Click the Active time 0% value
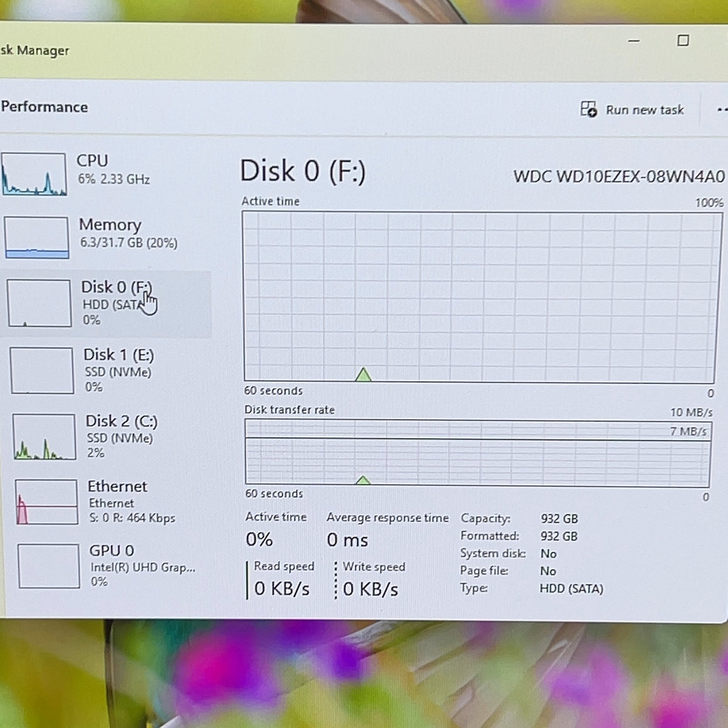This screenshot has width=728, height=728. [259, 539]
